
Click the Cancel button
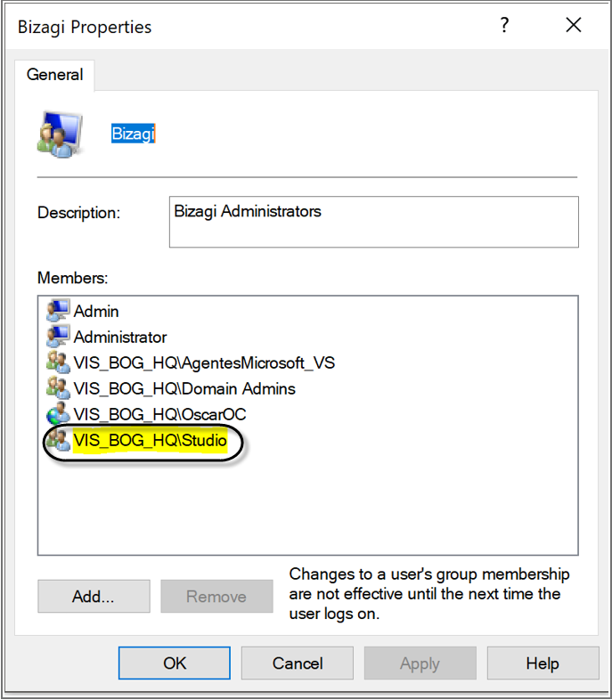[x=298, y=663]
